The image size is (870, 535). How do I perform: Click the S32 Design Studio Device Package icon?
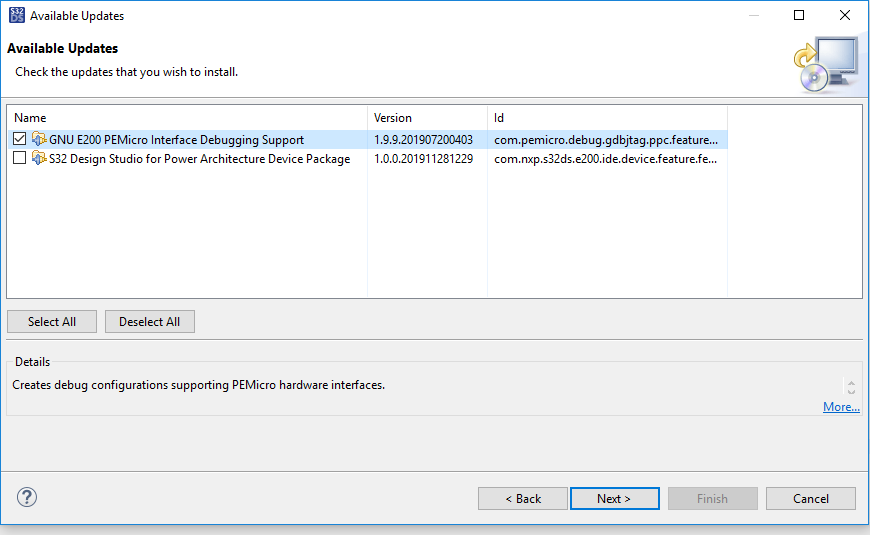[39, 158]
